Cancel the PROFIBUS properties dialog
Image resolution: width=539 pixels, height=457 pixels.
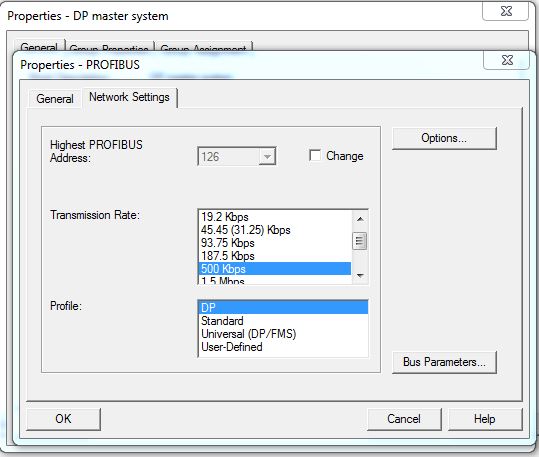click(x=404, y=419)
